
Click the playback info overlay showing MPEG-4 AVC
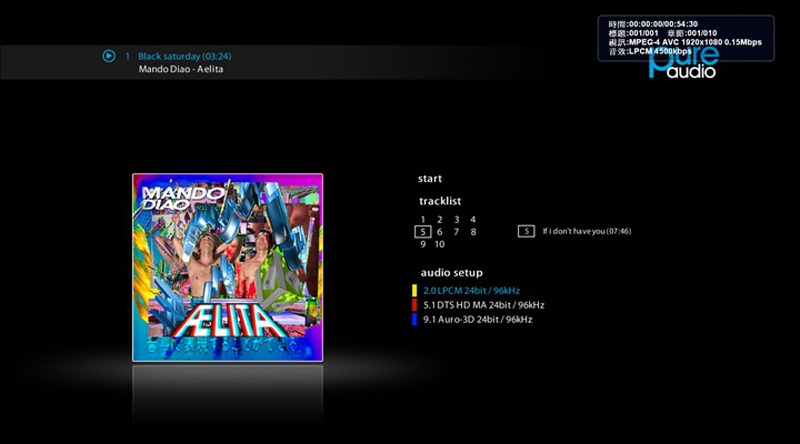pos(686,37)
